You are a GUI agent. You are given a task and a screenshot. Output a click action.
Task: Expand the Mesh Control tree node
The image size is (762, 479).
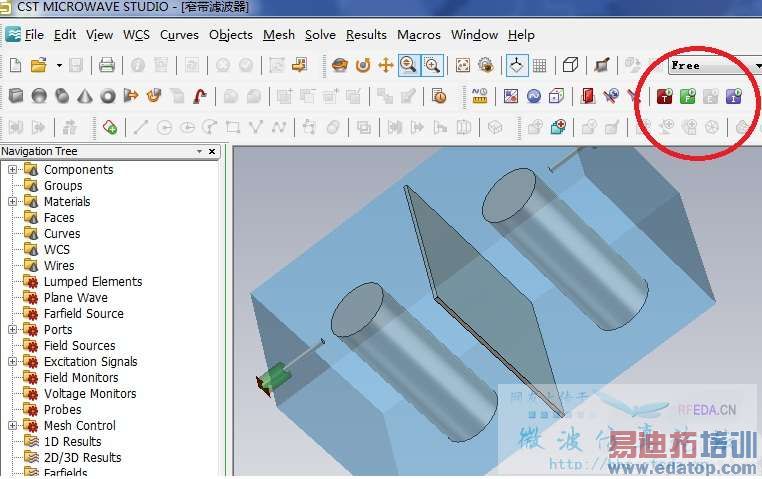[x=13, y=426]
